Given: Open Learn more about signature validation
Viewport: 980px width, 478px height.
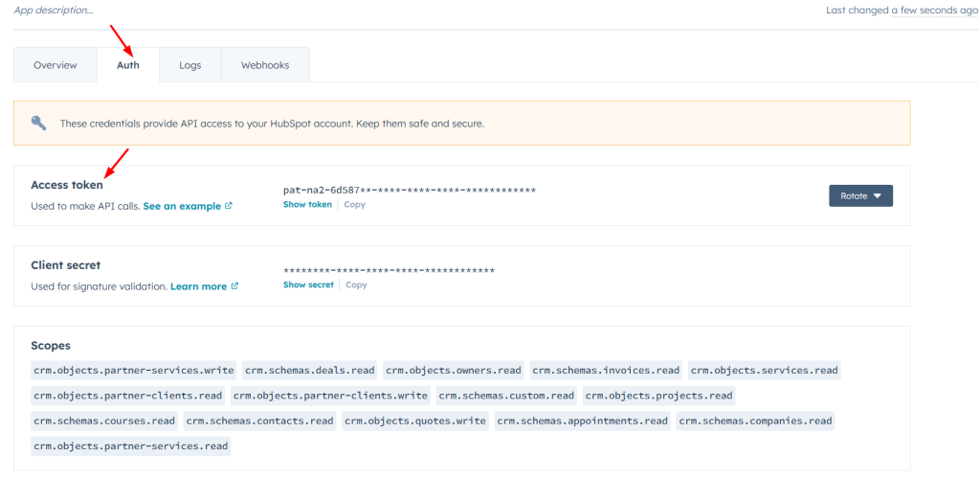Looking at the screenshot, I should coord(198,286).
